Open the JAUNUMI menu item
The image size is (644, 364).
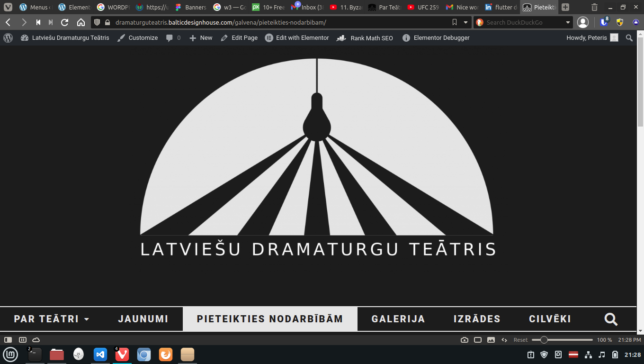coord(143,319)
